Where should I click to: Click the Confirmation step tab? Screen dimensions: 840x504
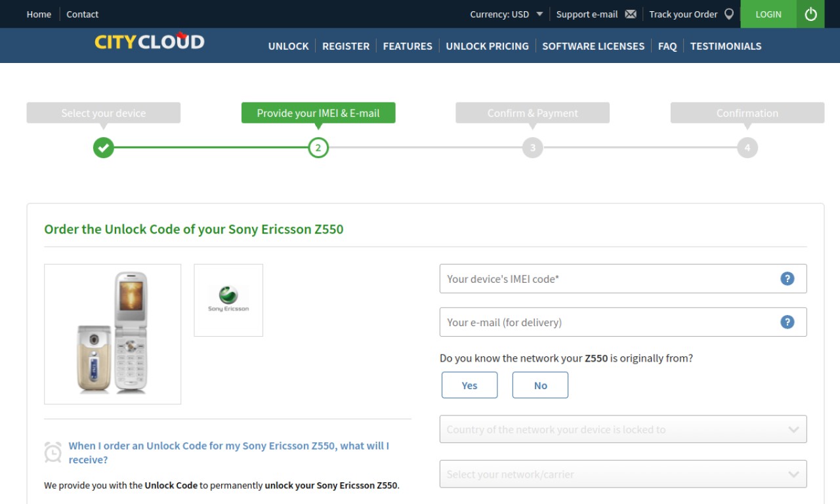pyautogui.click(x=747, y=113)
